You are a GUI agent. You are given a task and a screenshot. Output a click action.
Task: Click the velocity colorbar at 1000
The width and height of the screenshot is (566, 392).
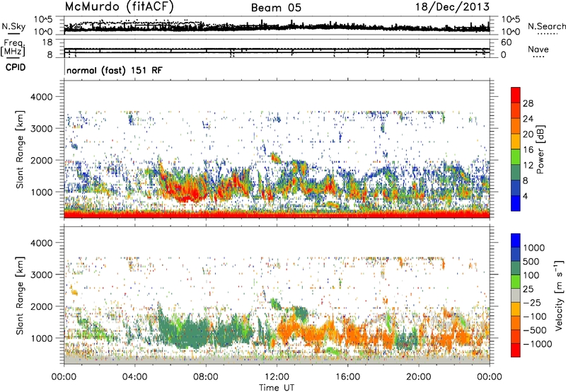(516, 248)
